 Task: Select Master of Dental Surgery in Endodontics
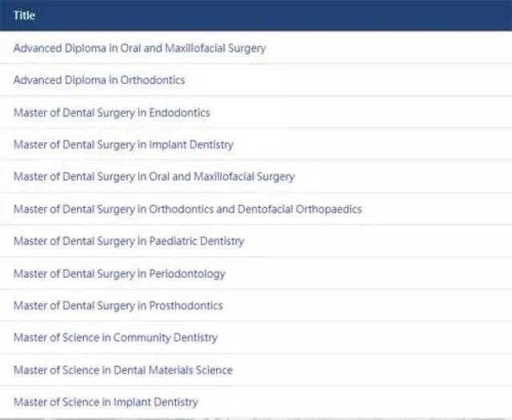coord(112,113)
